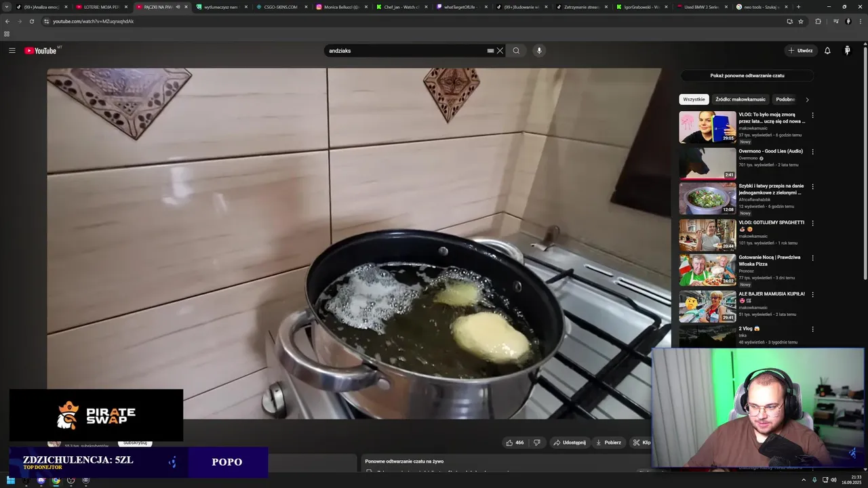This screenshot has height=488, width=868.
Task: Open ALE BAJER MAMUSIA KUPIŁA title
Action: tap(772, 296)
